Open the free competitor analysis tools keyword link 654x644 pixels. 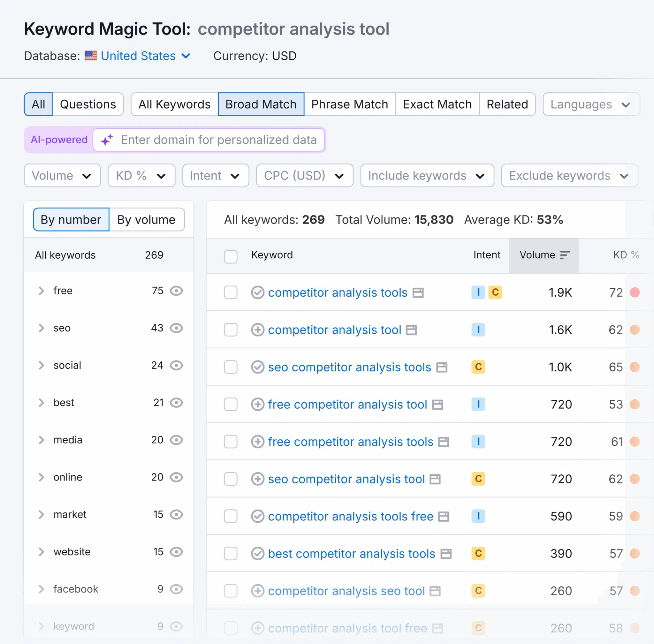(351, 442)
